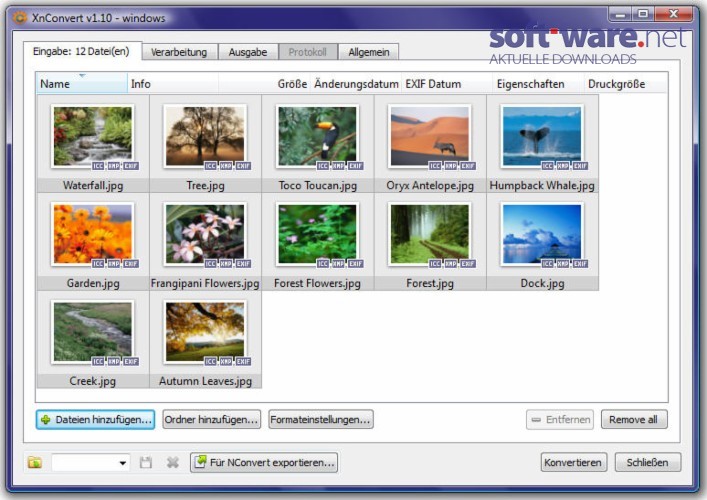Screen dimensions: 707x500
Task: Select the Forest Flowers.jpg thumbnail
Action: pos(317,234)
